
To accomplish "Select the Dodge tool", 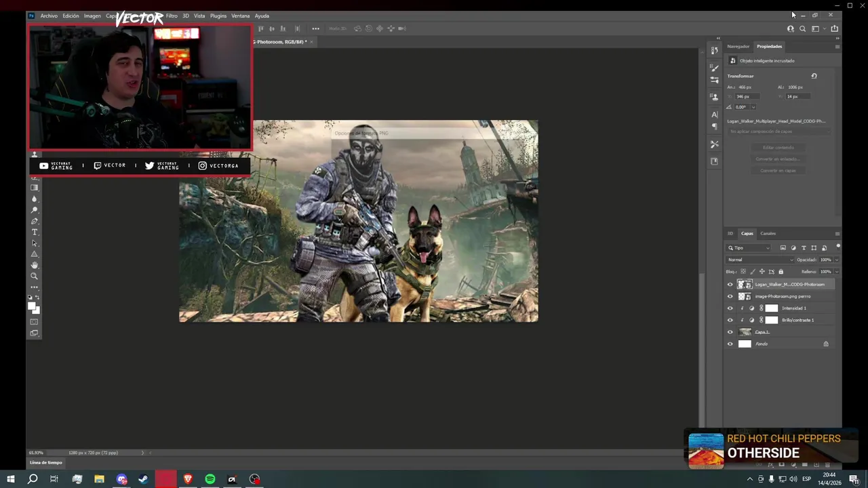I will point(34,210).
